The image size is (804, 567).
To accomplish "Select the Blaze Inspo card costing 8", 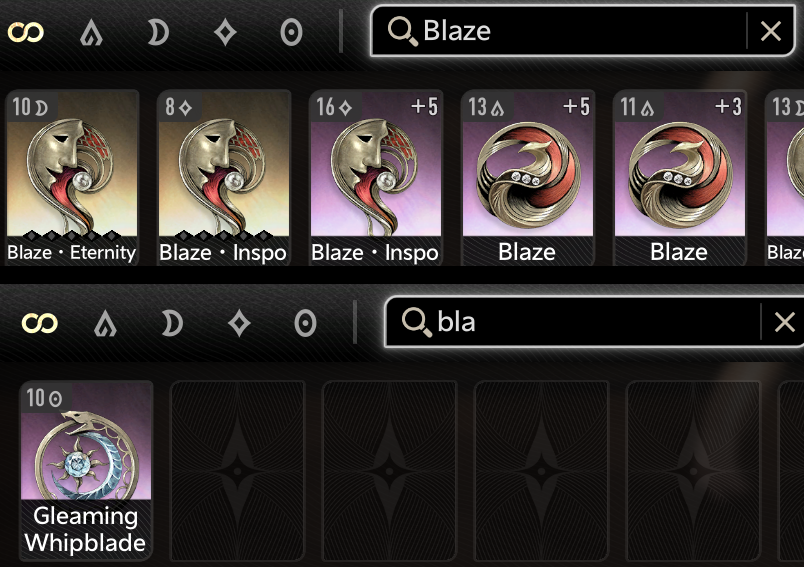I will [224, 177].
